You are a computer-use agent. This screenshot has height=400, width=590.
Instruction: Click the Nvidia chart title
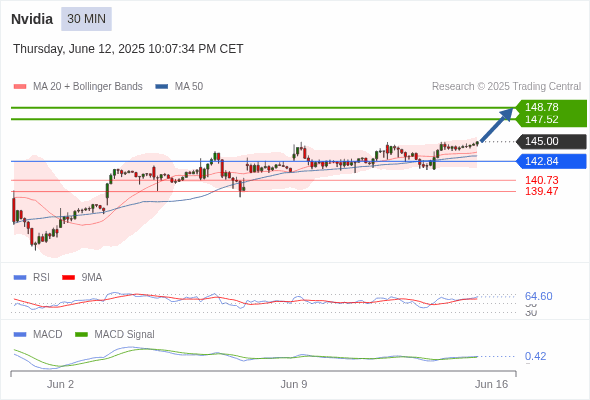point(32,19)
